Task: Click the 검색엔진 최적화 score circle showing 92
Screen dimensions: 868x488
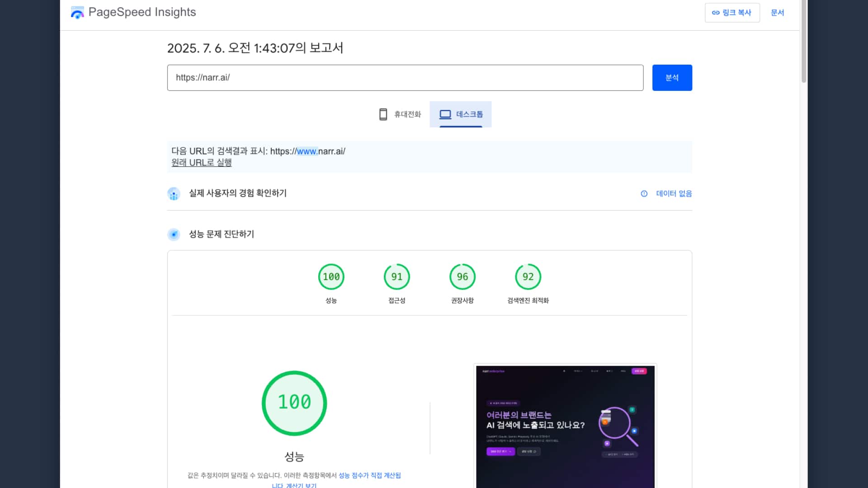Action: pos(528,277)
